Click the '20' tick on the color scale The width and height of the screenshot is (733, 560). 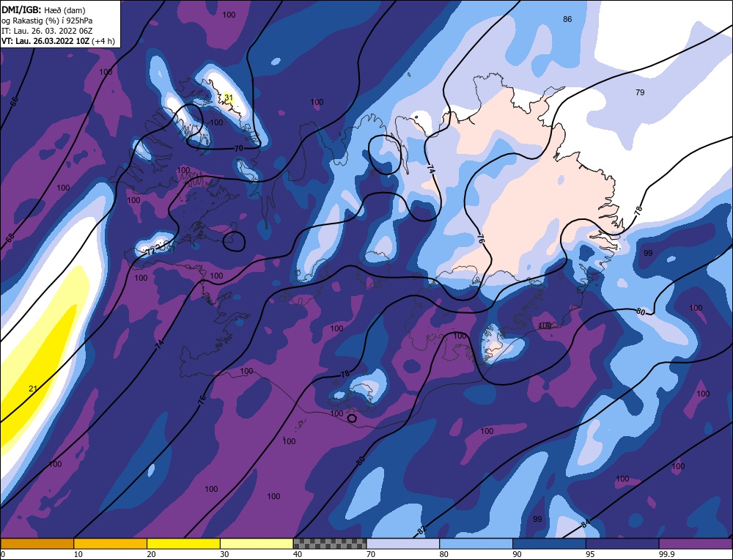[152, 554]
